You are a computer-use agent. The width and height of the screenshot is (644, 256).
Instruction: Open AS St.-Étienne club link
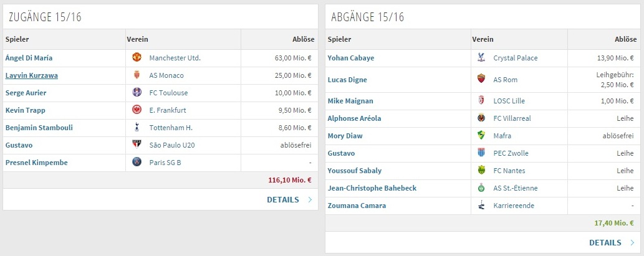pyautogui.click(x=516, y=188)
